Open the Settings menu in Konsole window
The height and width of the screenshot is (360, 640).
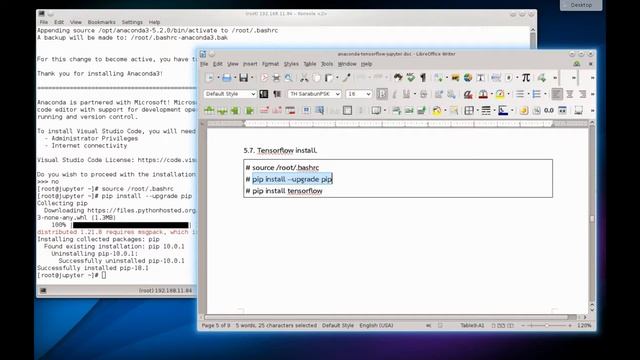132,22
